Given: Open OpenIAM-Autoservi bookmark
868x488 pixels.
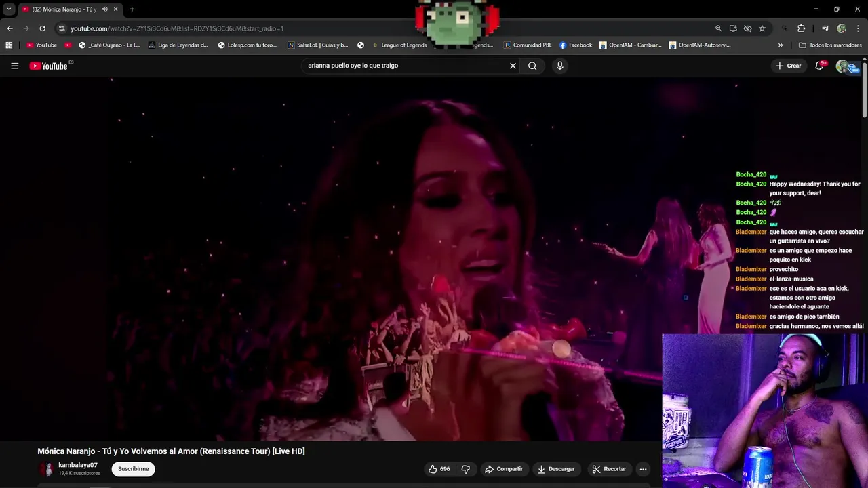Looking at the screenshot, I should tap(699, 45).
